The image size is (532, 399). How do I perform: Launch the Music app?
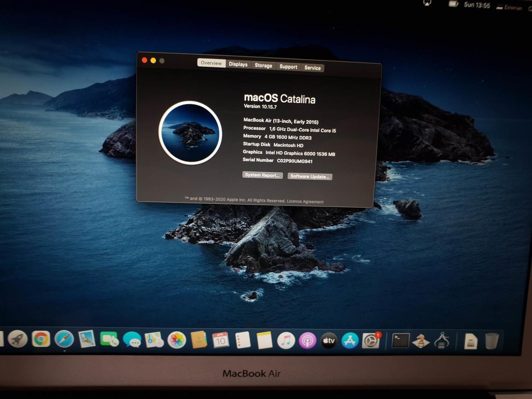click(x=286, y=340)
